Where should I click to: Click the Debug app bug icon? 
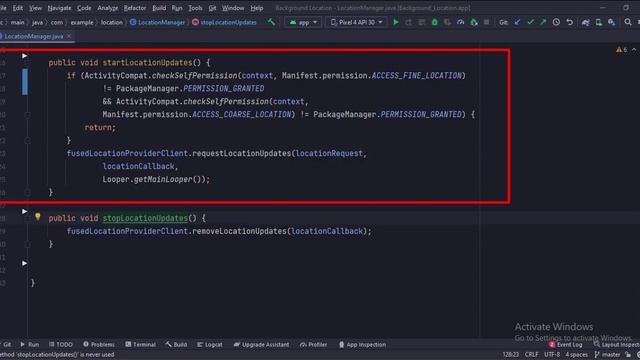coord(435,22)
